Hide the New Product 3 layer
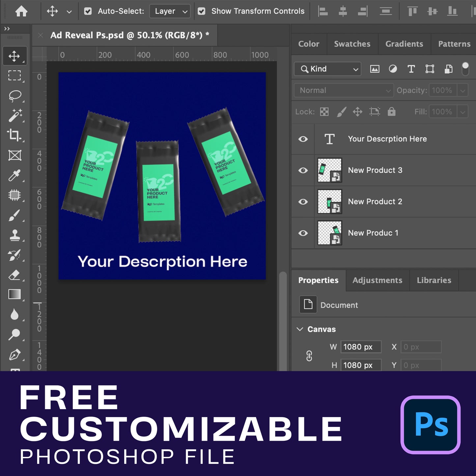The image size is (476, 476). click(303, 170)
